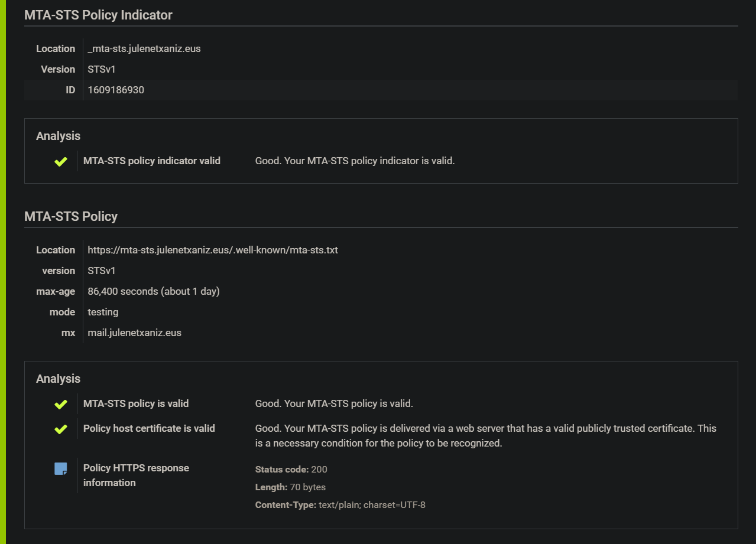The height and width of the screenshot is (544, 756).
Task: Click the Status code 200 line
Action: click(291, 470)
